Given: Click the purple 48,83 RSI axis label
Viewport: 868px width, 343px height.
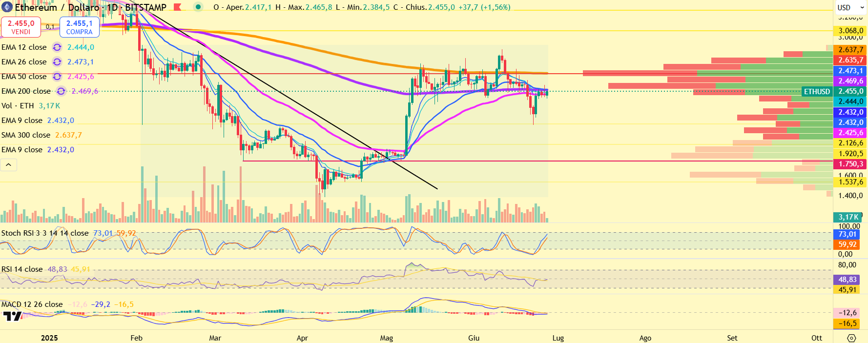Looking at the screenshot, I should (847, 280).
